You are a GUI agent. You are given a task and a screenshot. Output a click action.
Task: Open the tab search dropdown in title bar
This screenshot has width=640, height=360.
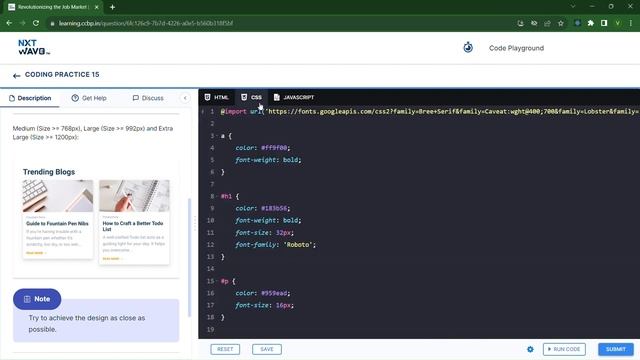[573, 7]
